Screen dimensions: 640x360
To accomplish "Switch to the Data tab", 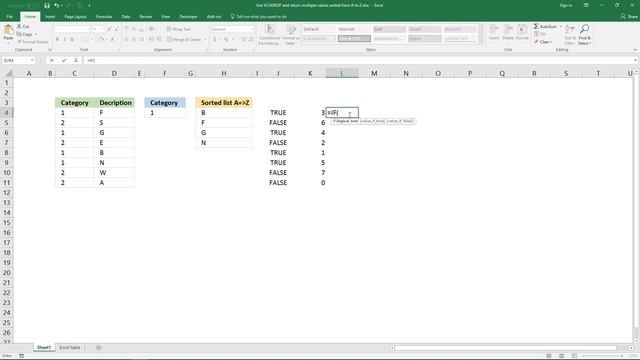I will [126, 17].
